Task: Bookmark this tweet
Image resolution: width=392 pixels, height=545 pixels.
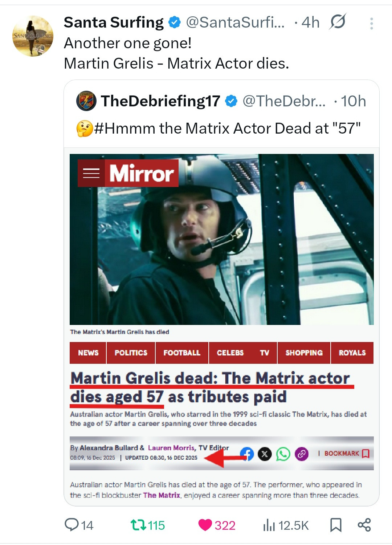Action: click(336, 525)
